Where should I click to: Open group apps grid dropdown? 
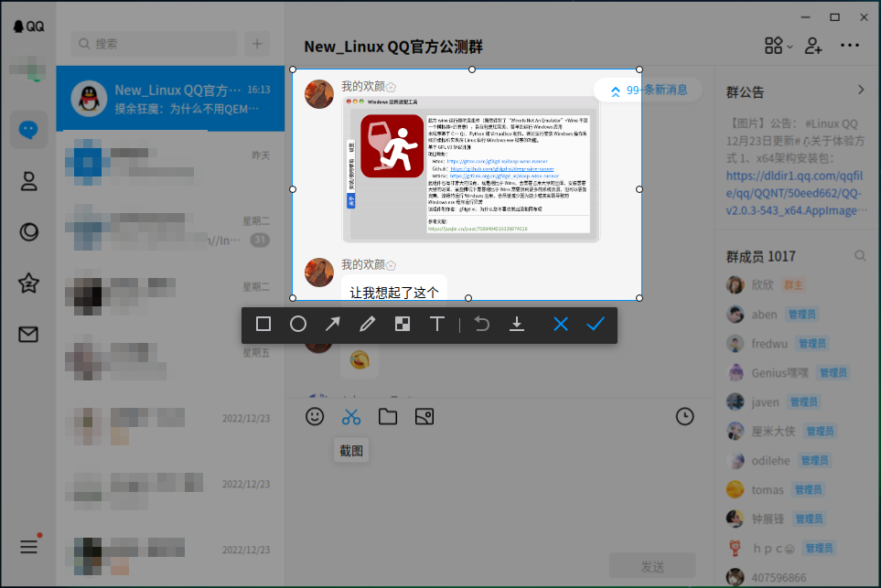[x=779, y=46]
